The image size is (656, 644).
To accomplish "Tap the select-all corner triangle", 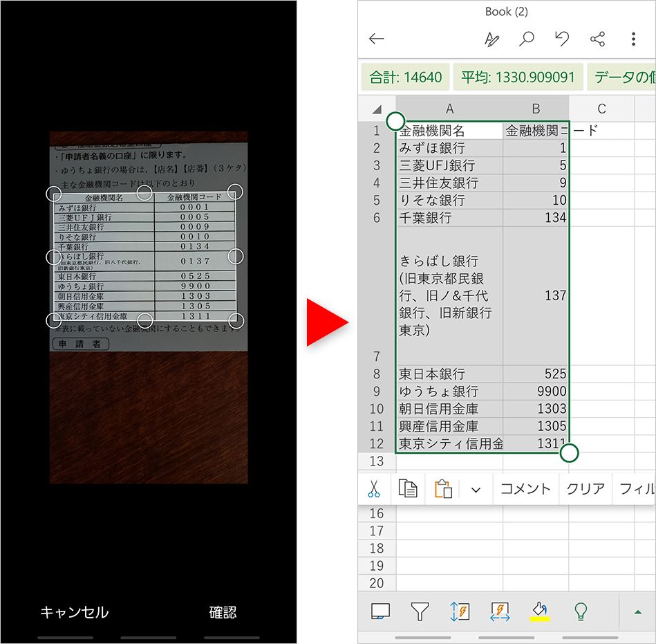I will pos(377,109).
